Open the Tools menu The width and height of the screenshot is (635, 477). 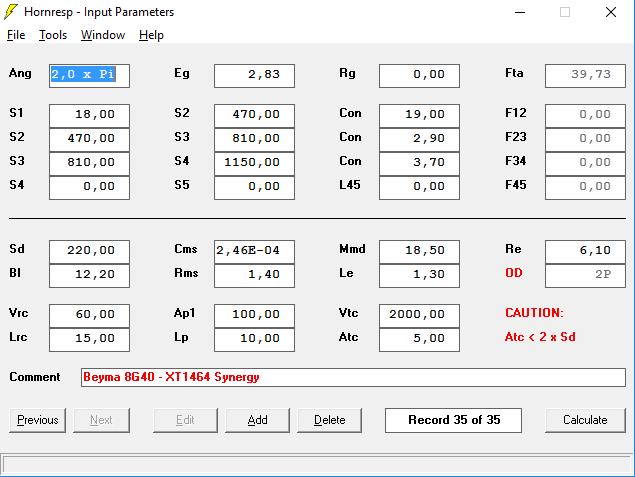coord(53,35)
